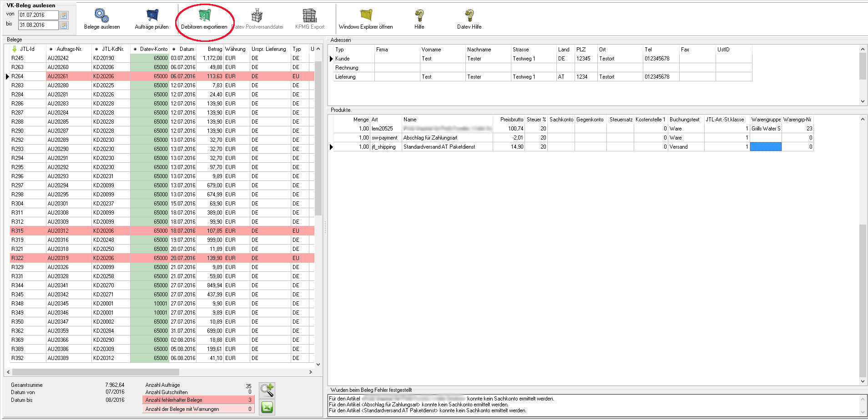The image size is (868, 420).
Task: Click the magnifier with green plus icon
Action: click(267, 390)
